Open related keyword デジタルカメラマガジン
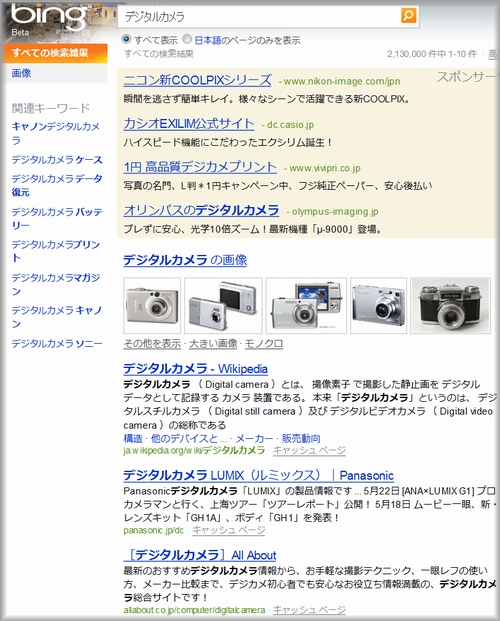Image resolution: width=500 pixels, height=621 pixels. (55, 284)
